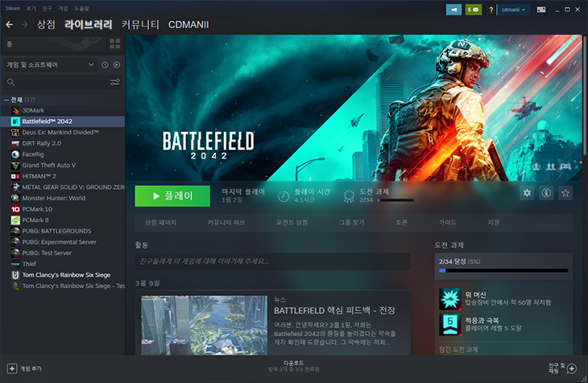
Task: Open the advanced filter sliders icon
Action: [114, 82]
